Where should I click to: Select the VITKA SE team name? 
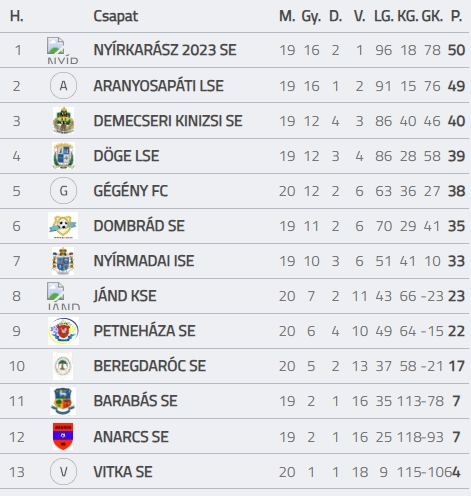tap(123, 472)
